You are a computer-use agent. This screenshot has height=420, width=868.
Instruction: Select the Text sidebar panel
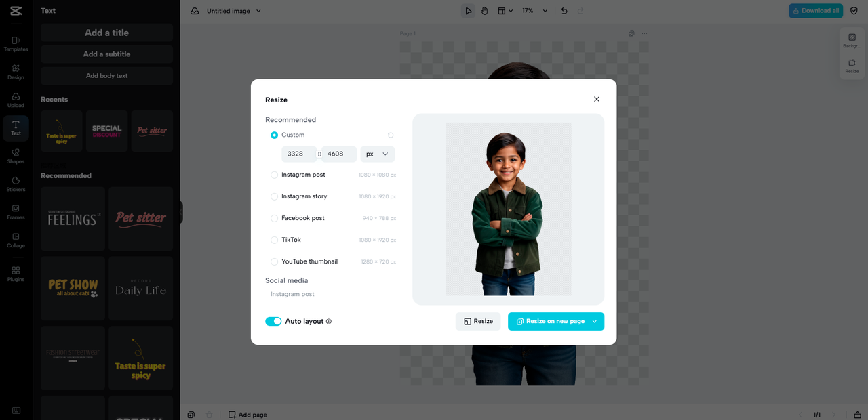pos(16,128)
